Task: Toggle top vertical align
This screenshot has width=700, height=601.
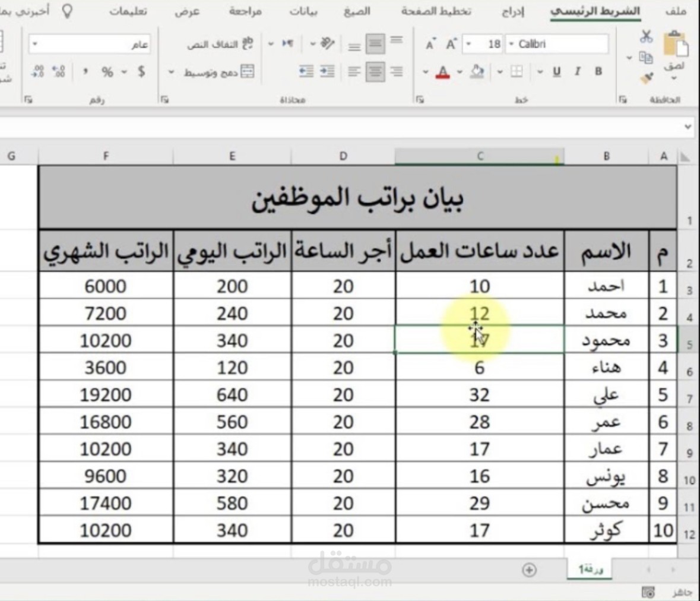Action: click(x=396, y=40)
